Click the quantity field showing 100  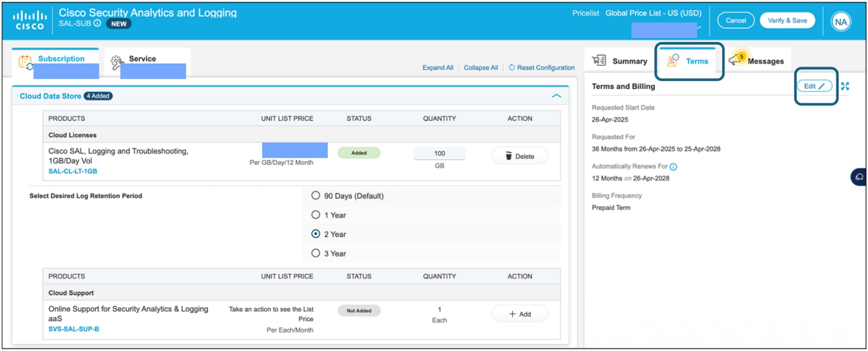[x=439, y=154]
